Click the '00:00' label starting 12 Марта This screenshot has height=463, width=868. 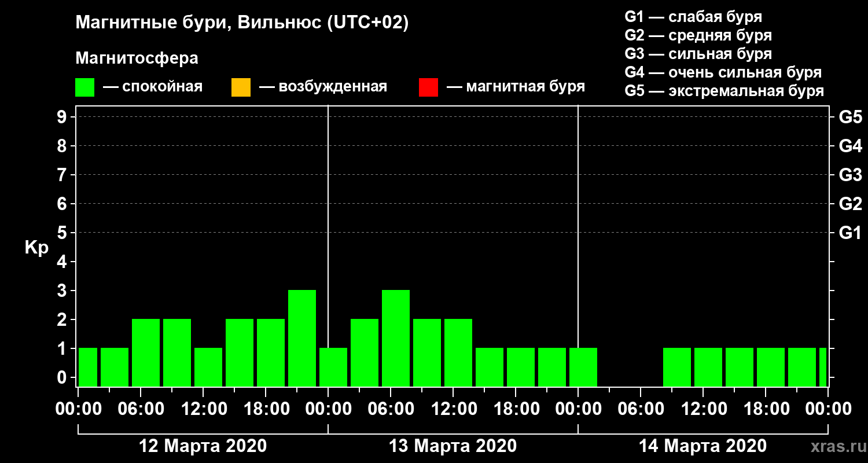(78, 409)
